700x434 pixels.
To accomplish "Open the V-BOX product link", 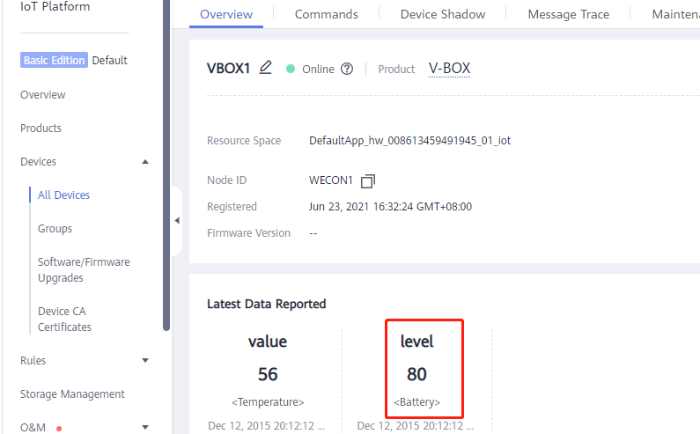I will coord(449,68).
